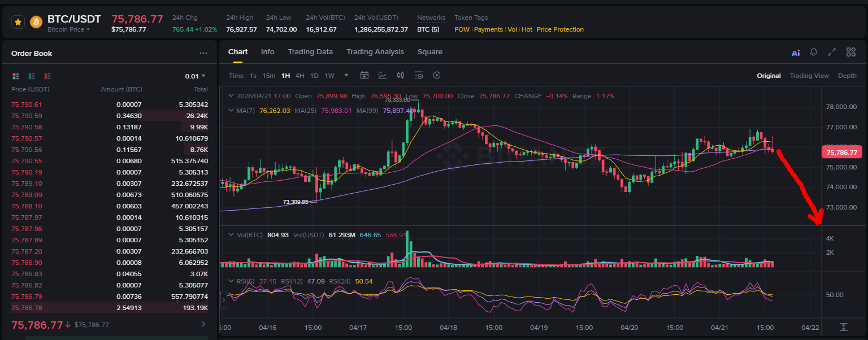Switch to Trading View chart mode
868x340 pixels.
[x=809, y=76]
